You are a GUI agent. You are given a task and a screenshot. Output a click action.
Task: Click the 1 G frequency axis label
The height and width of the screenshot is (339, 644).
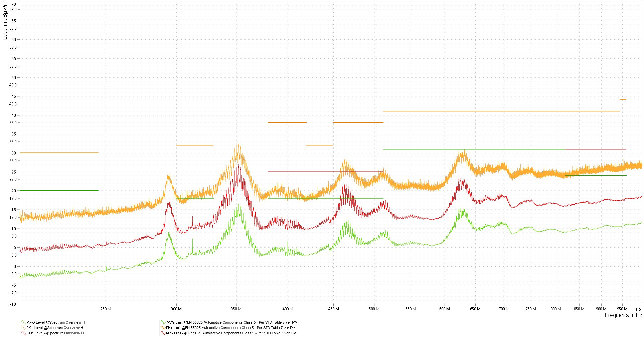pos(638,309)
